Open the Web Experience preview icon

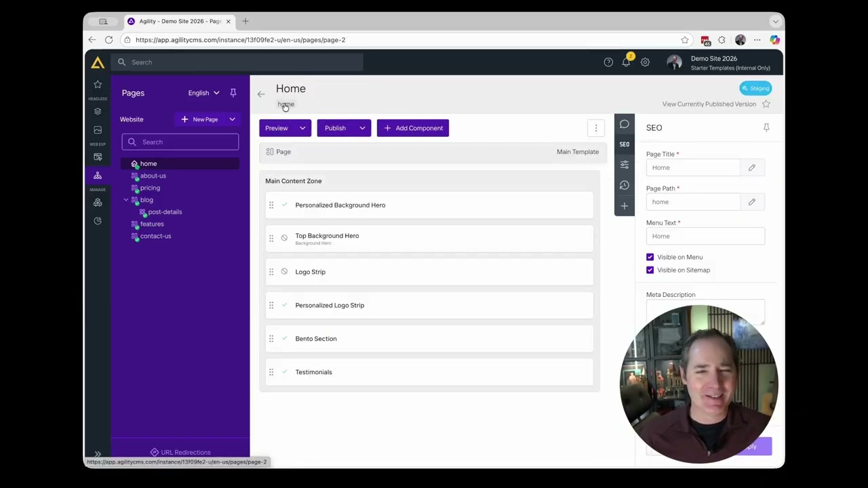click(x=98, y=157)
